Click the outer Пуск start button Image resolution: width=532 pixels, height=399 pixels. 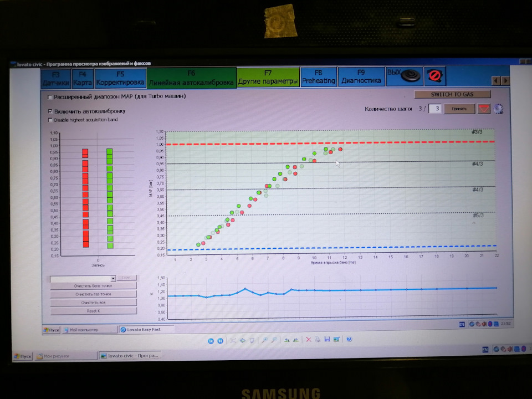click(23, 356)
